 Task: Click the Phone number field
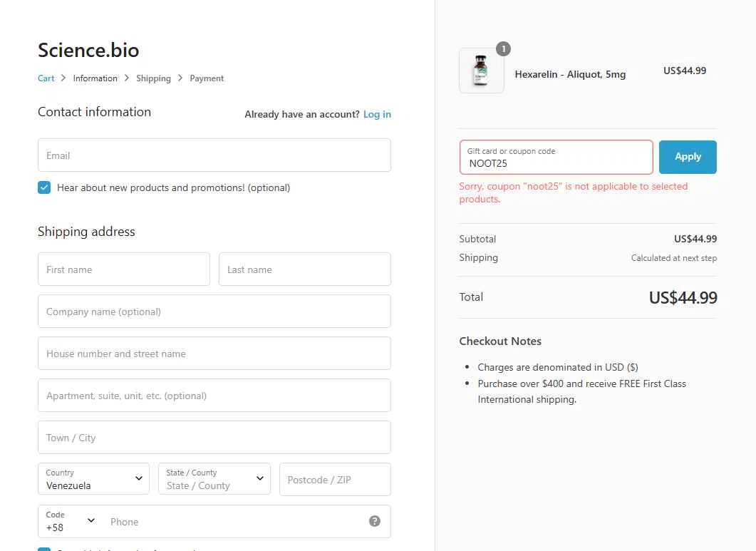[x=237, y=522]
